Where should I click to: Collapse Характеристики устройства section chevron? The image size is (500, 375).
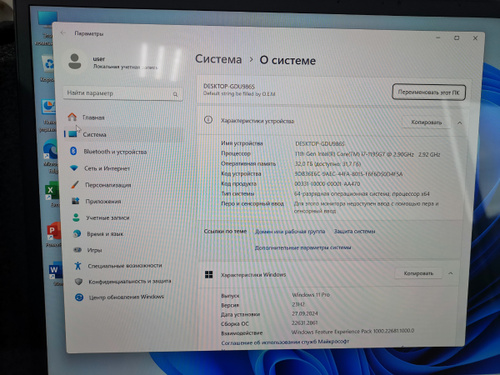tap(460, 123)
